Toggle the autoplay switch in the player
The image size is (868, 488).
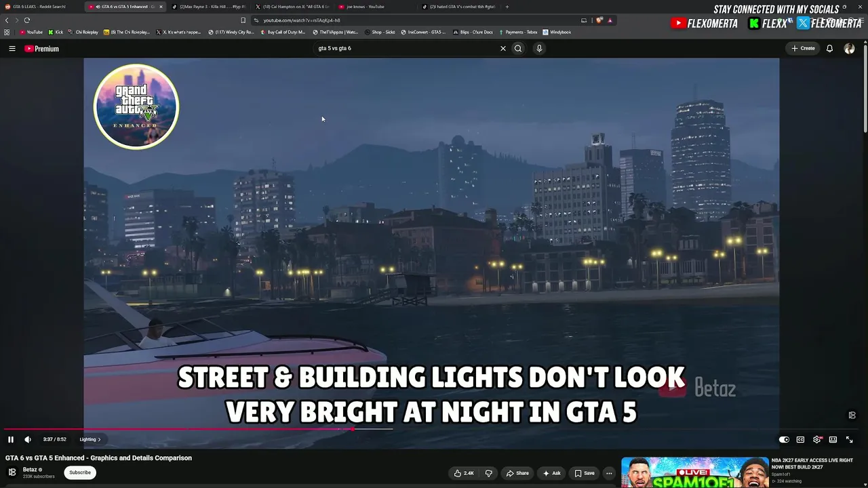point(784,439)
